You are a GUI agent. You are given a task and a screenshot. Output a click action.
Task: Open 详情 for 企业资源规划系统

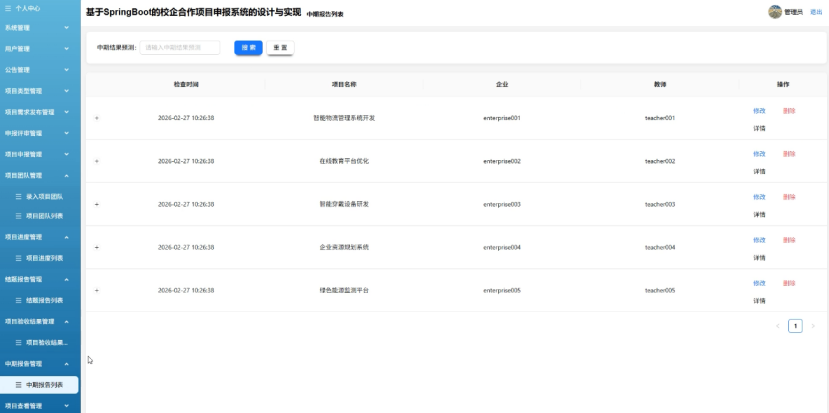point(759,258)
